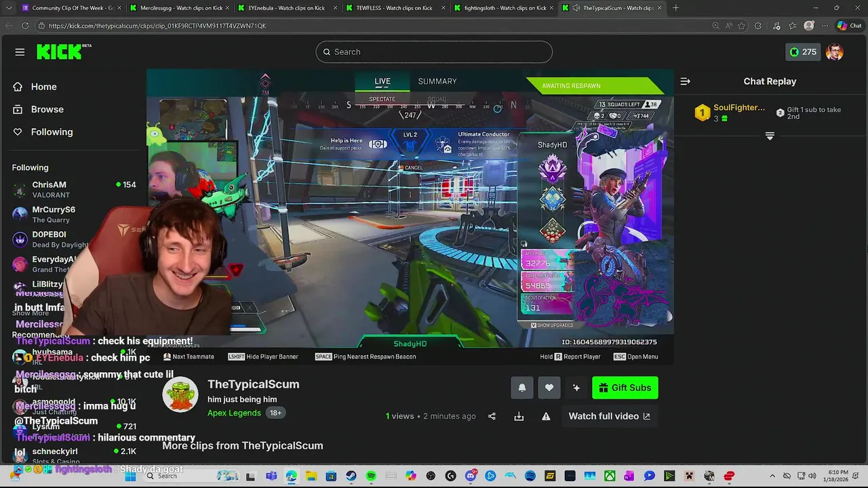The image size is (868, 488).
Task: Open zoom magnifier in address bar
Action: click(x=715, y=26)
